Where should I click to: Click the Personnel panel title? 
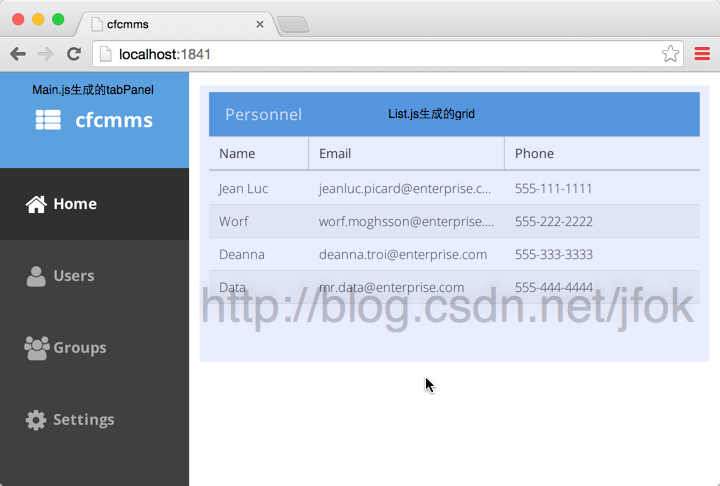tap(264, 114)
